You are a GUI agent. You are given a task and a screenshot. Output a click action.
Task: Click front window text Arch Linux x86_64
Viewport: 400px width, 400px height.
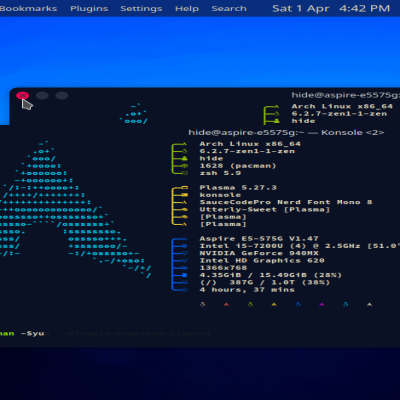(x=250, y=144)
